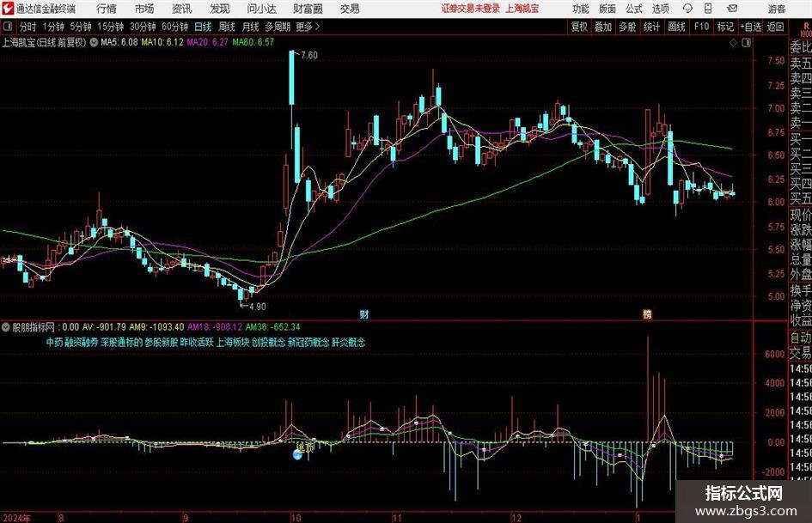This screenshot has width=812, height=523.
Task: Click the blue 逃顶 signal ball icon
Action: tap(297, 454)
